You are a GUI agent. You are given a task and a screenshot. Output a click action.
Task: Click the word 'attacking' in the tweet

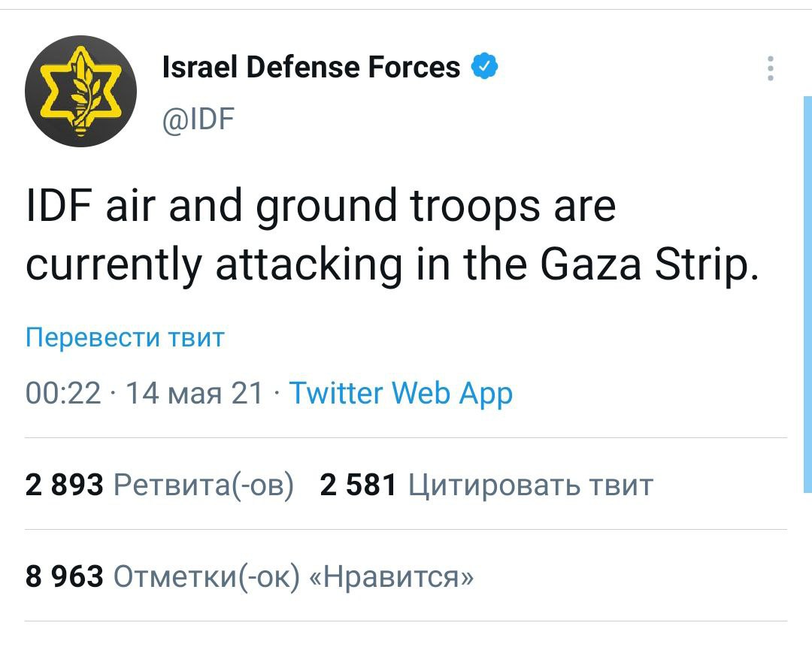308,264
